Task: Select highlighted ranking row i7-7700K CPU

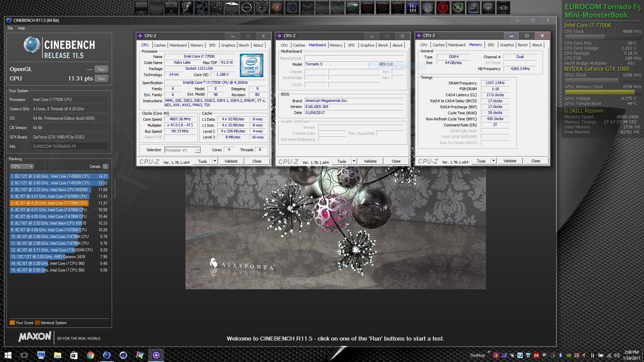Action: tap(59, 203)
